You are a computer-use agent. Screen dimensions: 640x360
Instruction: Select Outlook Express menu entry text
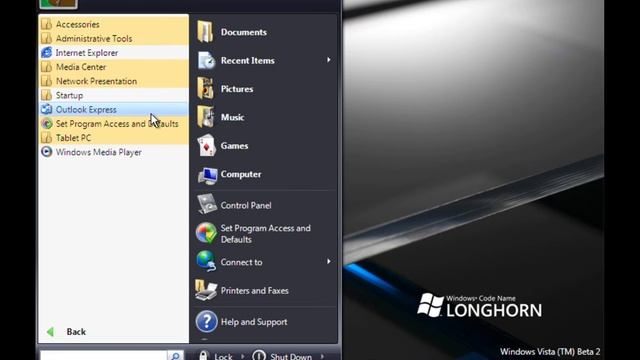pyautogui.click(x=86, y=110)
